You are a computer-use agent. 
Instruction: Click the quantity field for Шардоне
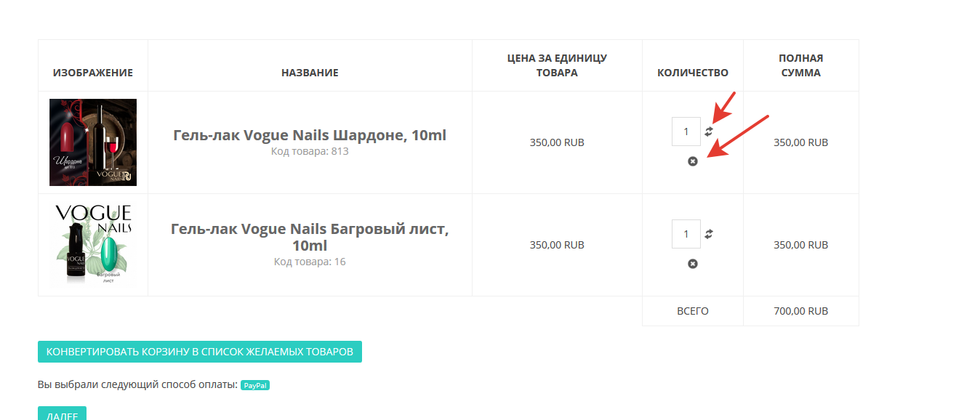click(686, 132)
